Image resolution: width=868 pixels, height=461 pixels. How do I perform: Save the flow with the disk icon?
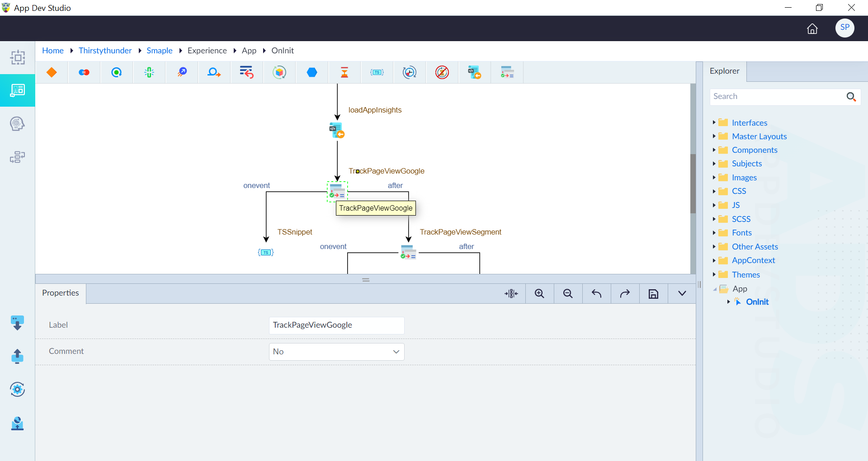(x=654, y=294)
